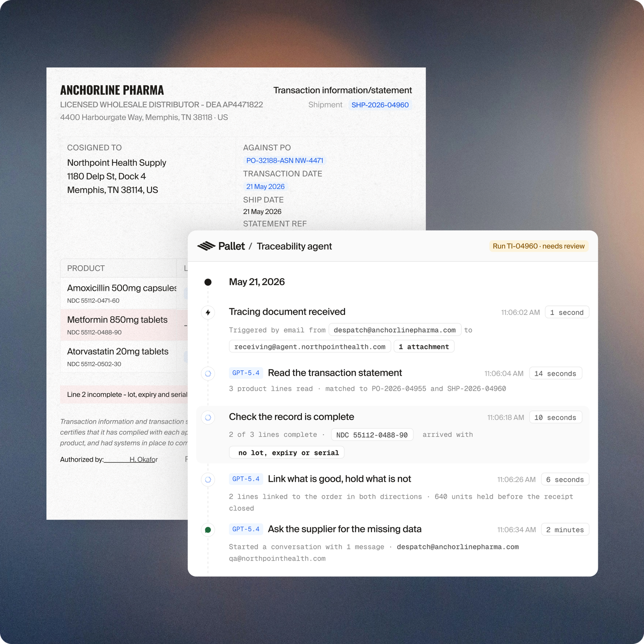The height and width of the screenshot is (644, 644).
Task: Click the 'Northpoint Health Supply' consignee name
Action: (117, 163)
